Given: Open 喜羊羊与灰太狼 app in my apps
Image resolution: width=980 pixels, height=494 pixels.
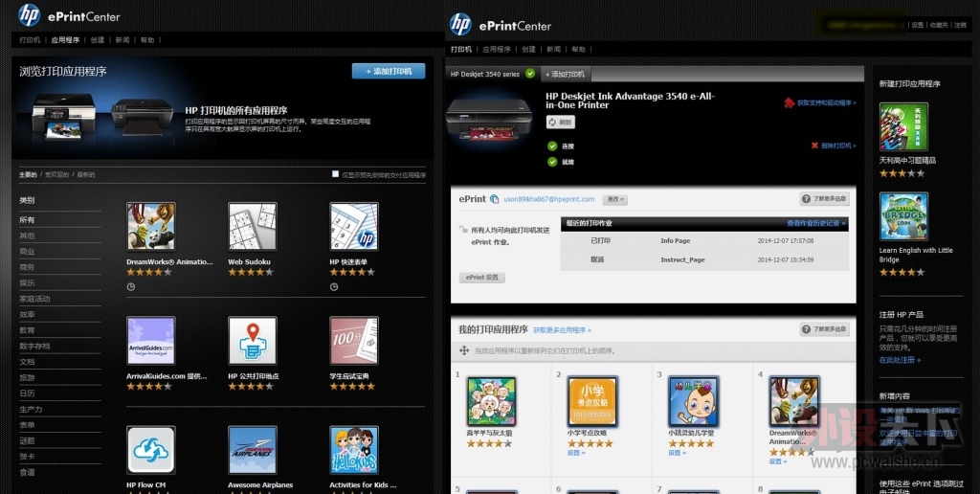Looking at the screenshot, I should coord(491,401).
